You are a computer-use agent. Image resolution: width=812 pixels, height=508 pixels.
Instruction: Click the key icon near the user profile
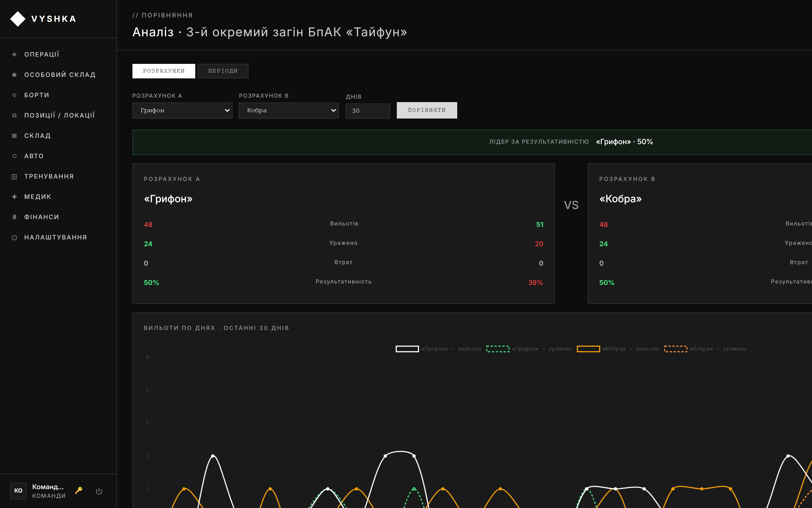(x=79, y=491)
